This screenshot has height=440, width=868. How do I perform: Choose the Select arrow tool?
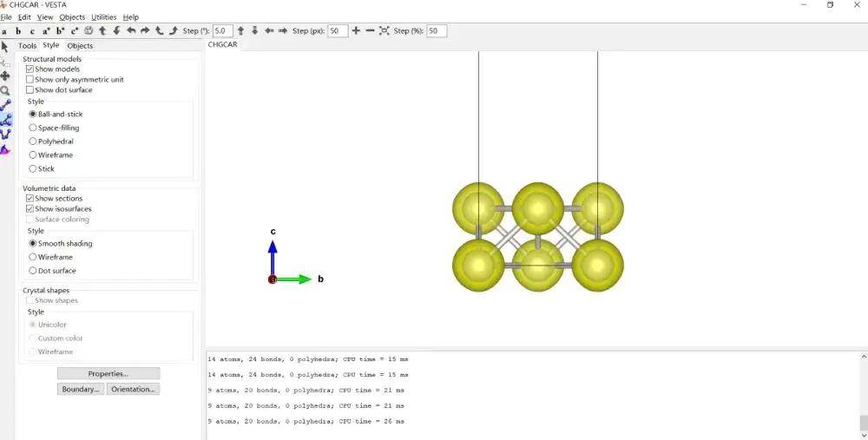pos(5,47)
